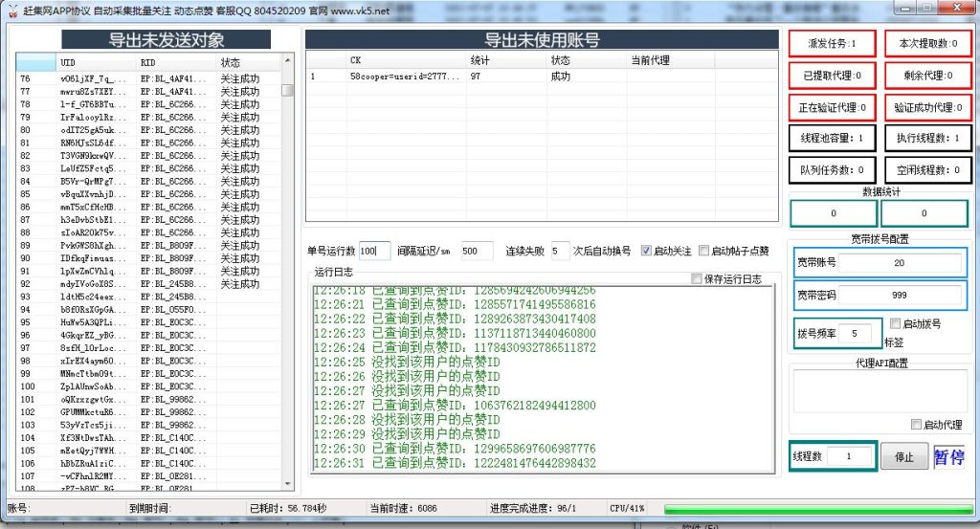This screenshot has width=980, height=529.
Task: Click the 本次提取数:0 counter box
Action: pos(928,44)
